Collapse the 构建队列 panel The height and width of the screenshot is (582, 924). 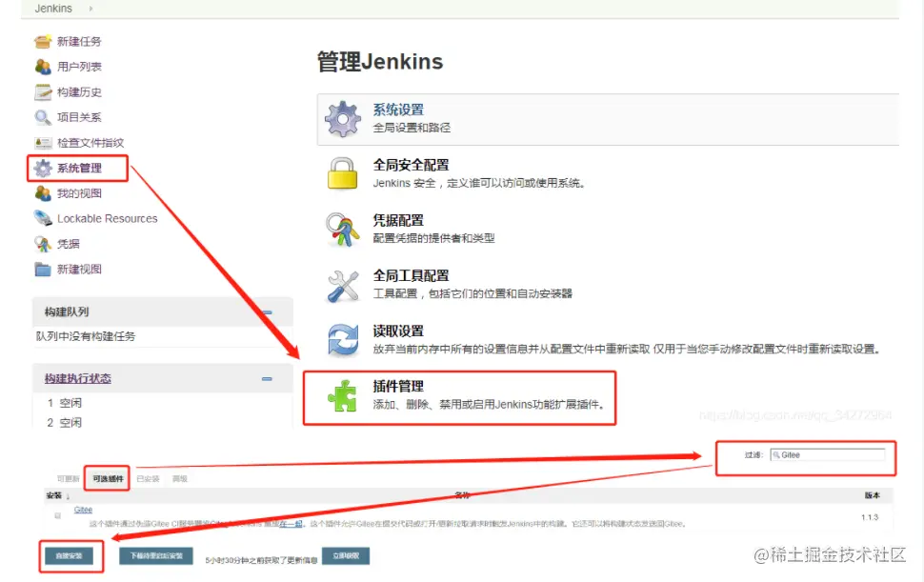[x=267, y=312]
